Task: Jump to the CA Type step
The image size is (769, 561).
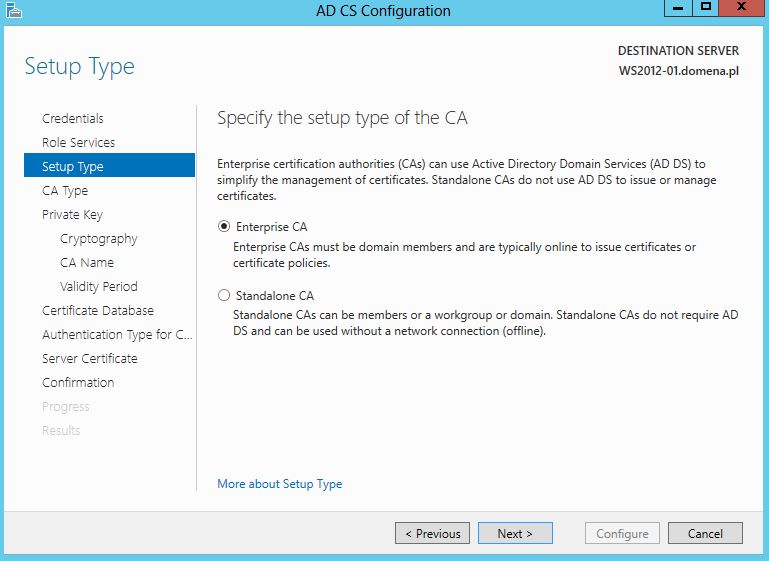Action: click(x=65, y=190)
